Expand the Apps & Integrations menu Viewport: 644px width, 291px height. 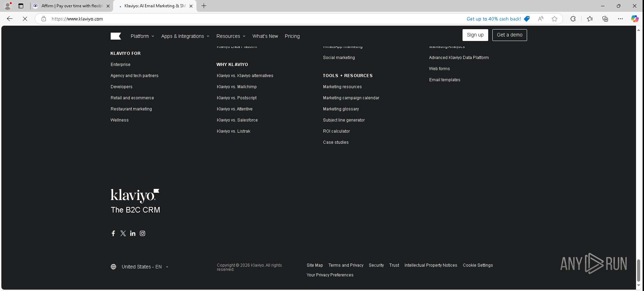point(185,36)
